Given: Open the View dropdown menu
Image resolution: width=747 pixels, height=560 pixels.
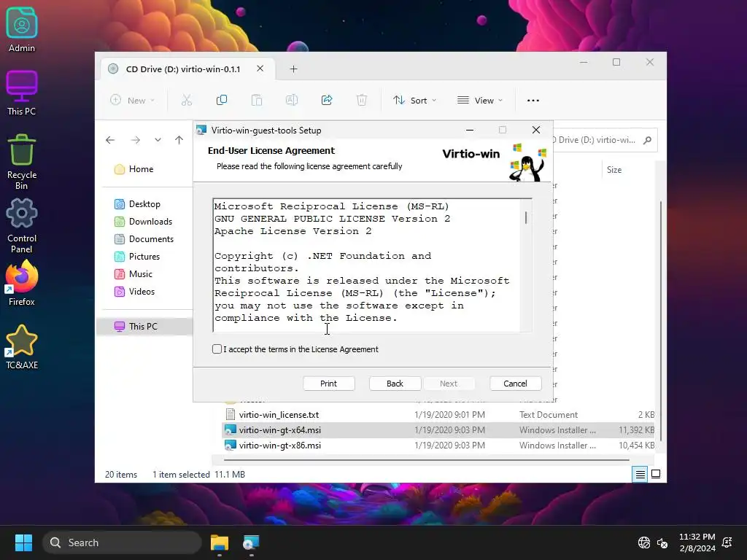Looking at the screenshot, I should (x=480, y=100).
